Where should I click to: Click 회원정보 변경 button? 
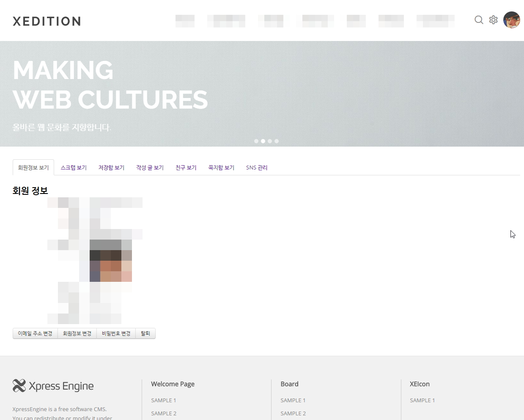pos(77,333)
